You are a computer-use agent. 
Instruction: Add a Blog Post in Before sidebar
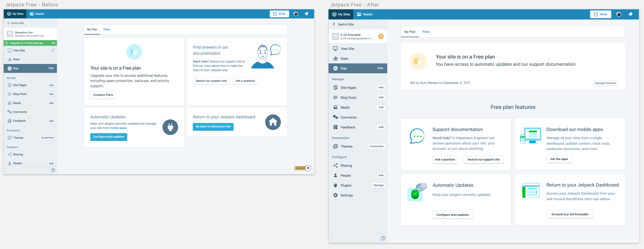51,94
